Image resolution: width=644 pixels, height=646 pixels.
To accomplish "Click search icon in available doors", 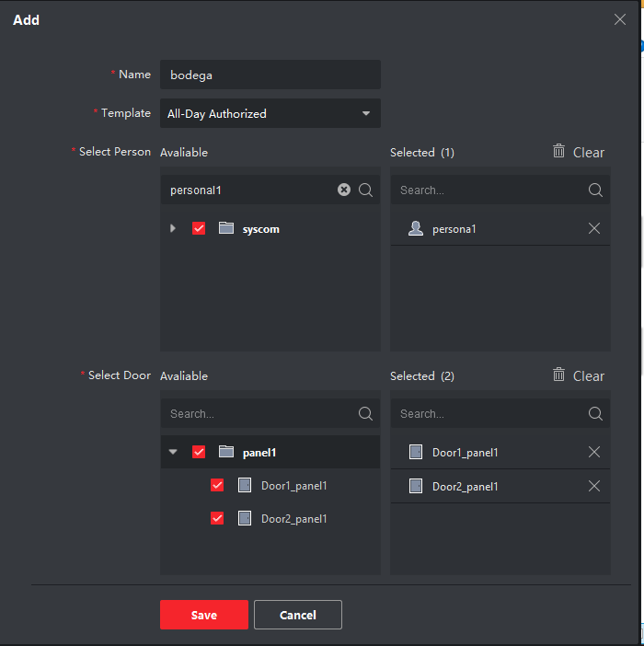I will (x=365, y=413).
